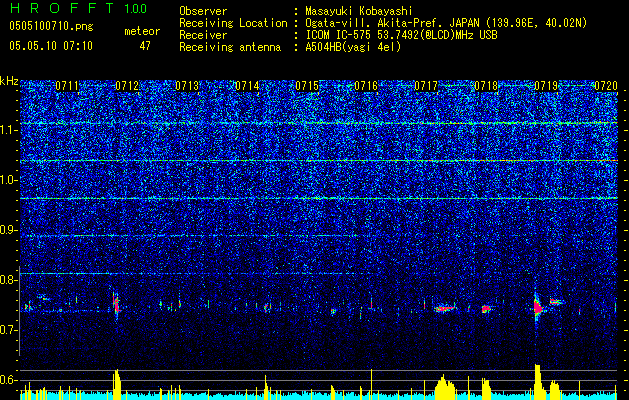The image size is (629, 400).
Task: Click the 'meteor' count label
Action: coord(142,31)
